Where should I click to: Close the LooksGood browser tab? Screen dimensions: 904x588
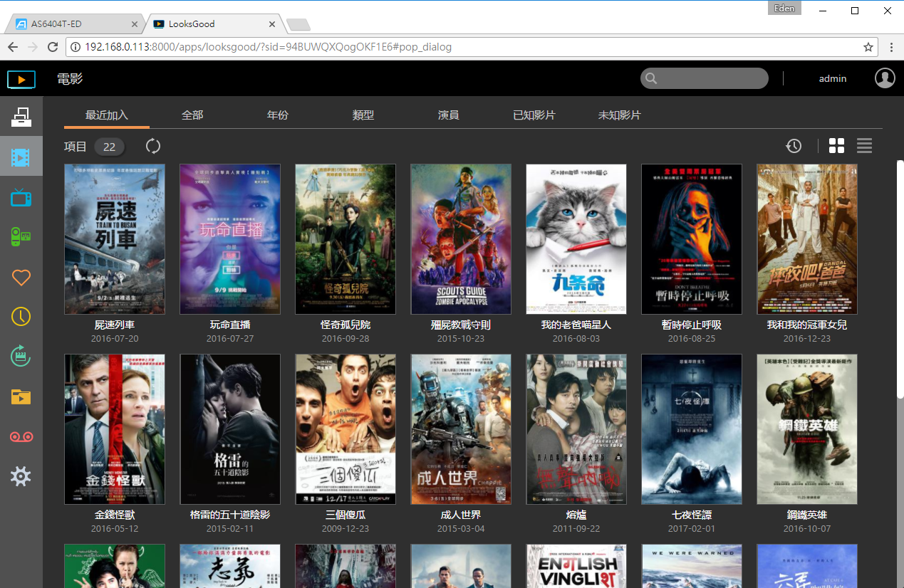point(272,23)
